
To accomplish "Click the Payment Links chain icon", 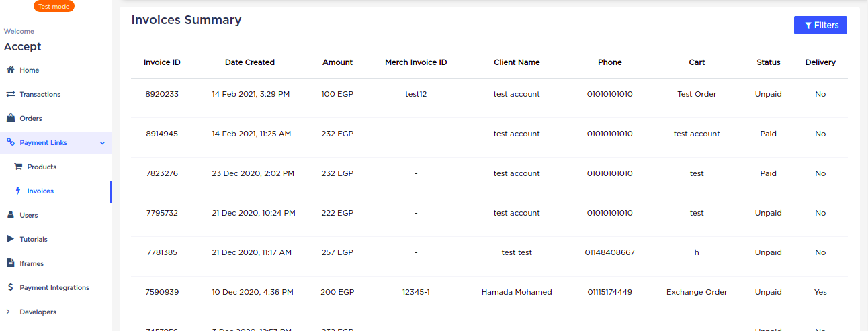I will point(10,142).
